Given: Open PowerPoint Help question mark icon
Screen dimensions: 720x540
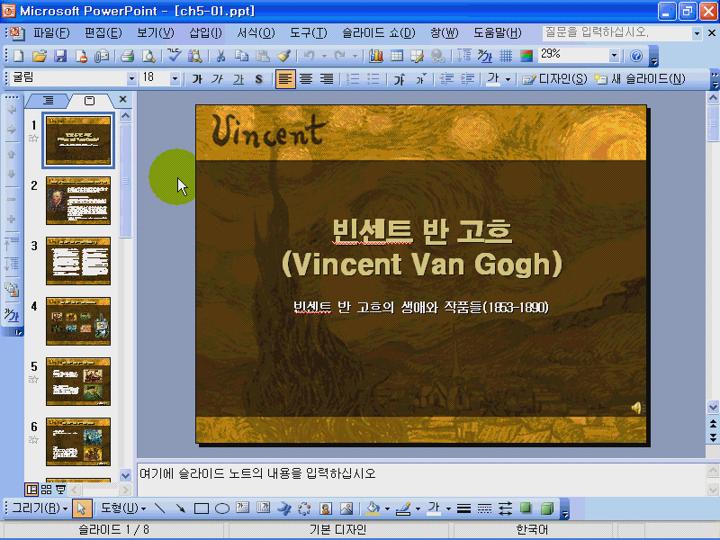Looking at the screenshot, I should click(636, 56).
